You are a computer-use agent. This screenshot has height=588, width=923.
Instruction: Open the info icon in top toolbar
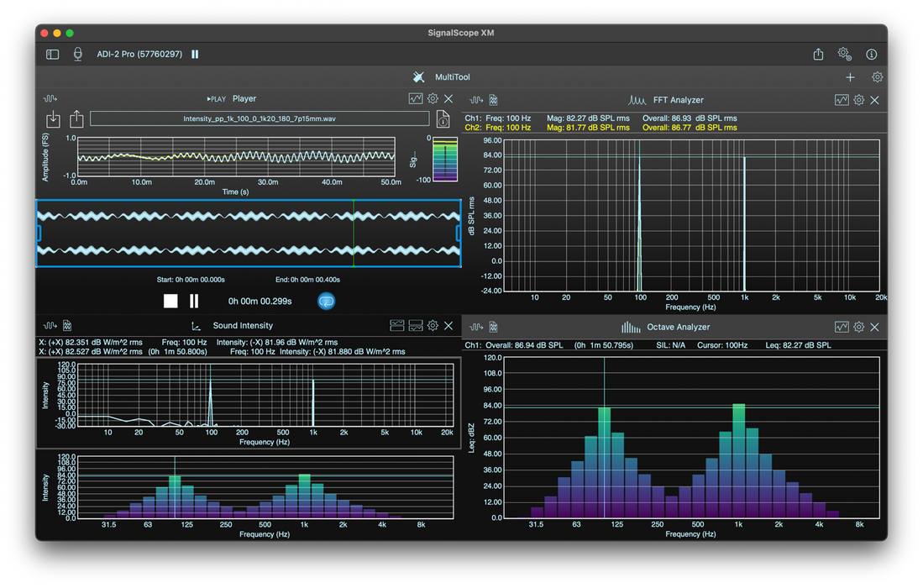(871, 55)
